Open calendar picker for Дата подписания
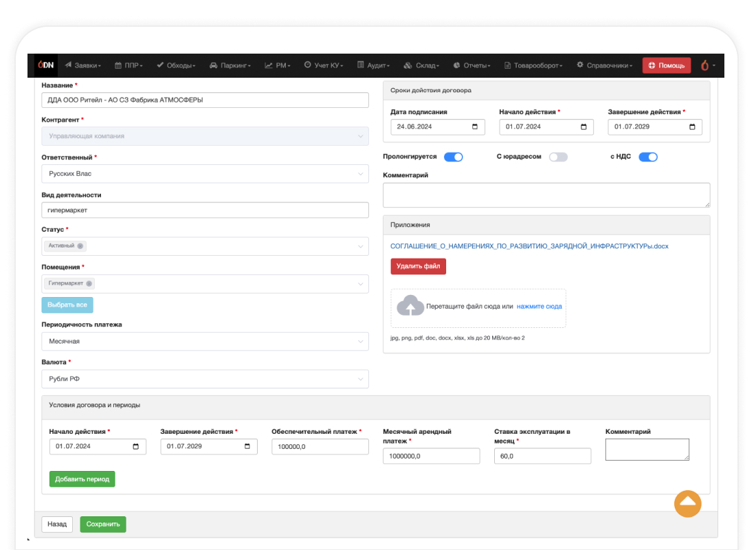Image resolution: width=756 pixels, height=550 pixels. pyautogui.click(x=475, y=127)
